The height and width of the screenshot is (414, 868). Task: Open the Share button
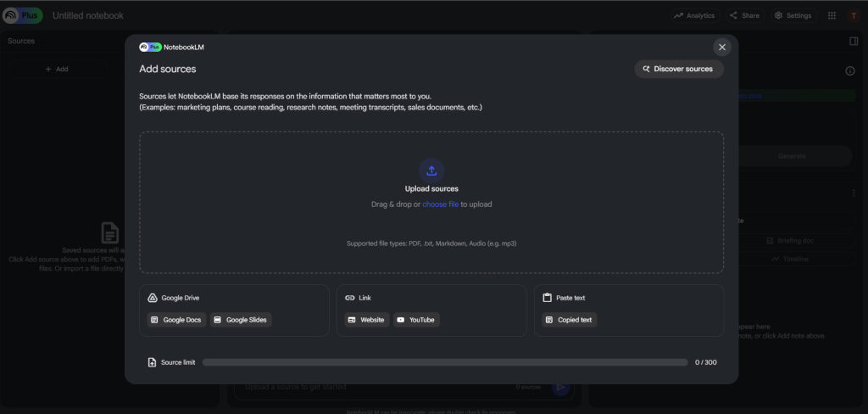(745, 15)
